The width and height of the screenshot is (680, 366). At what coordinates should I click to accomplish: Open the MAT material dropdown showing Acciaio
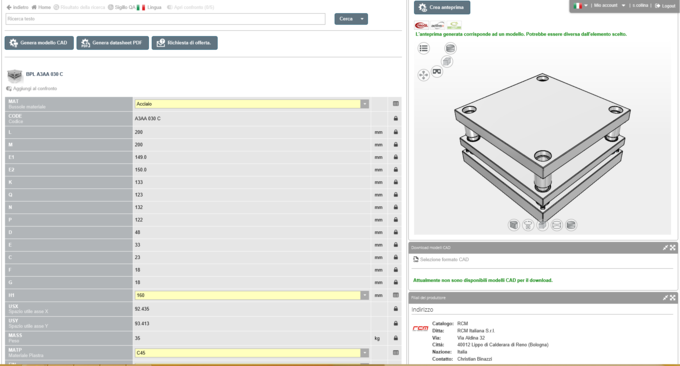click(252, 104)
